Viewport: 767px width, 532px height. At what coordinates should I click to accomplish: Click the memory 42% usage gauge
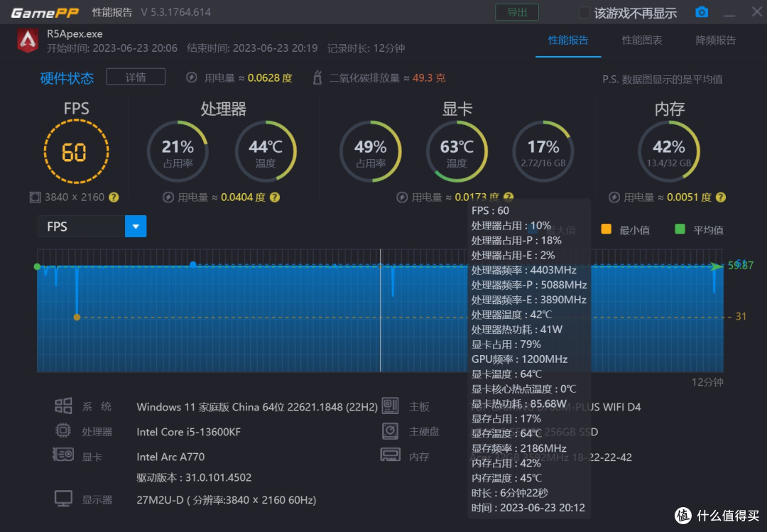(669, 151)
